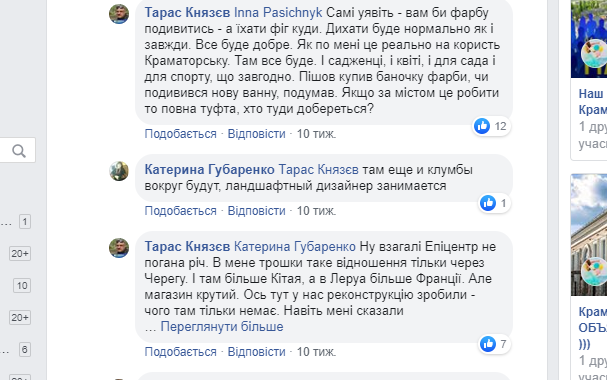Image resolution: width=607 pixels, height=380 pixels.
Task: Open like reactions with 12 likes
Action: 492,126
